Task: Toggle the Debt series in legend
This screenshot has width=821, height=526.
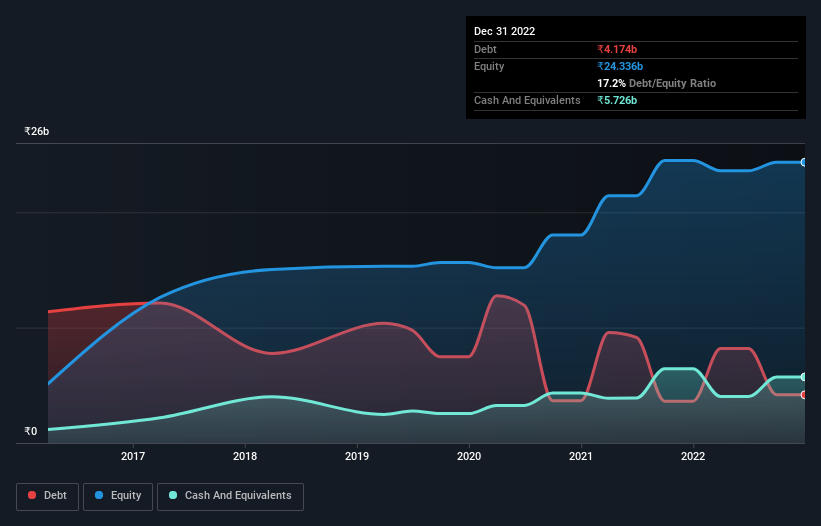Action: pyautogui.click(x=47, y=496)
